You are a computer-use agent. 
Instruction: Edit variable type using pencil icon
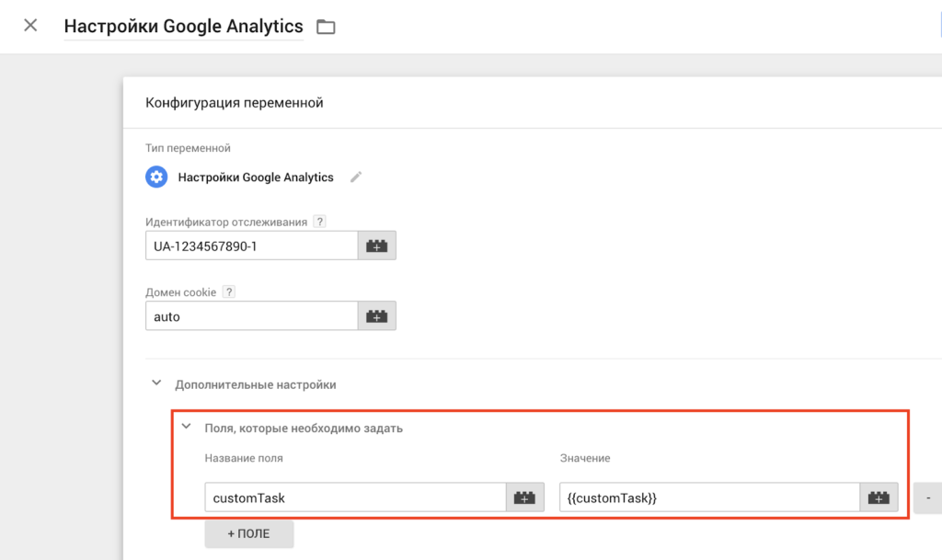click(356, 177)
